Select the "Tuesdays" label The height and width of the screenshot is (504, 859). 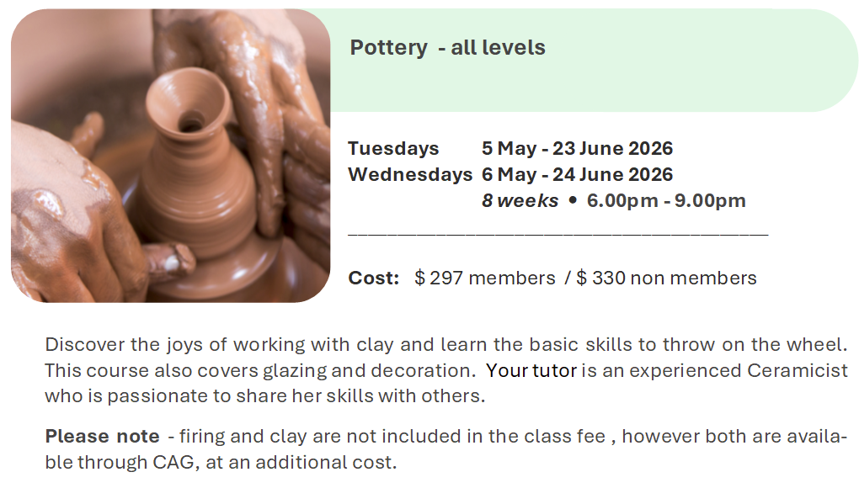[393, 149]
